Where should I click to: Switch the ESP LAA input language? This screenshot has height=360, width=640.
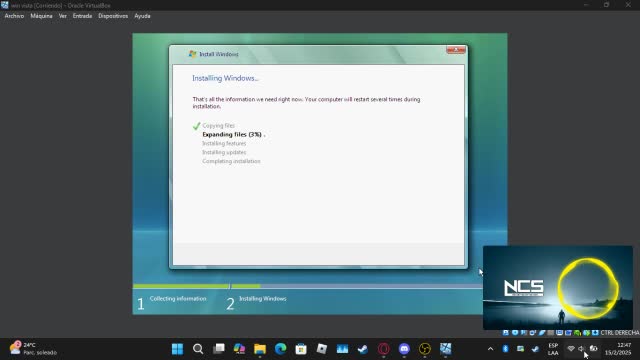553,349
